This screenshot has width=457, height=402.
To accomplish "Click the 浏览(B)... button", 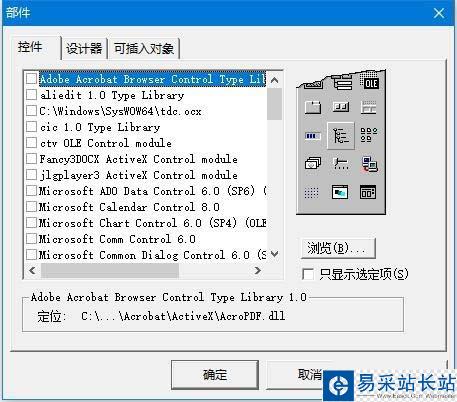I will (338, 248).
